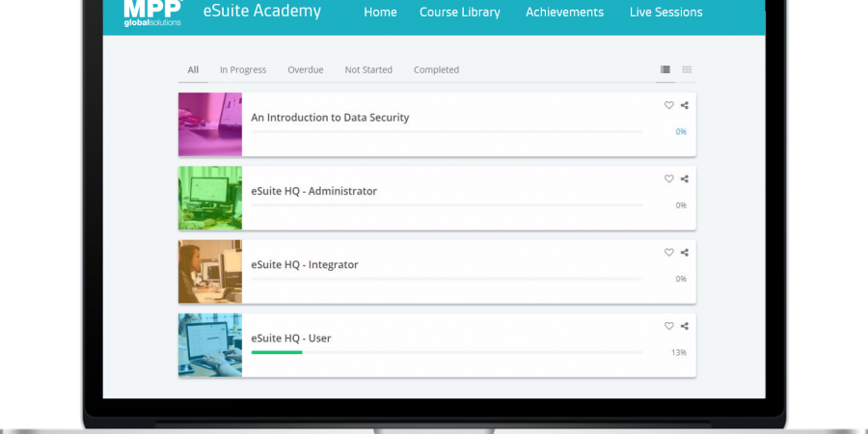The image size is (868, 434).
Task: Click the An Introduction to Data Security thumbnail
Action: click(210, 124)
